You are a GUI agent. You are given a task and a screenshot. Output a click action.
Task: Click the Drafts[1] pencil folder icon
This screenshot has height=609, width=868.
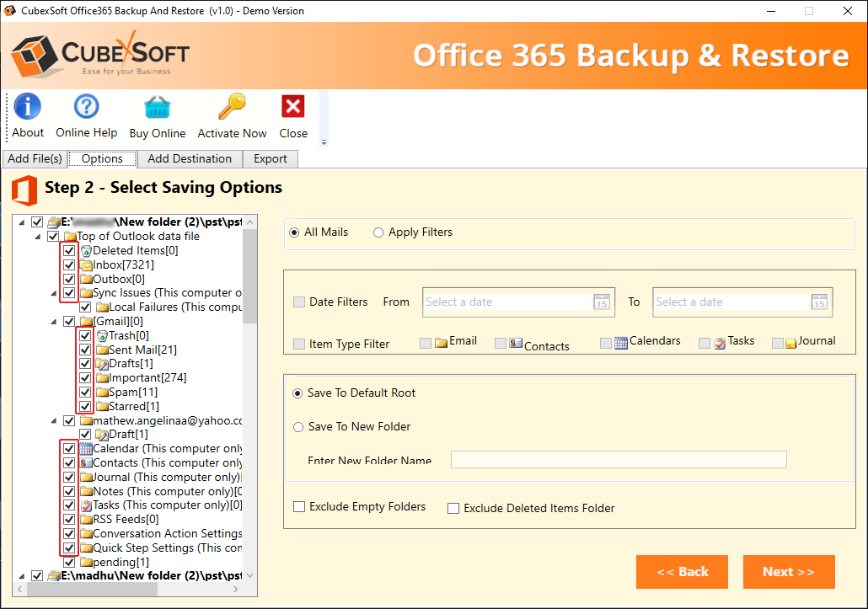102,364
